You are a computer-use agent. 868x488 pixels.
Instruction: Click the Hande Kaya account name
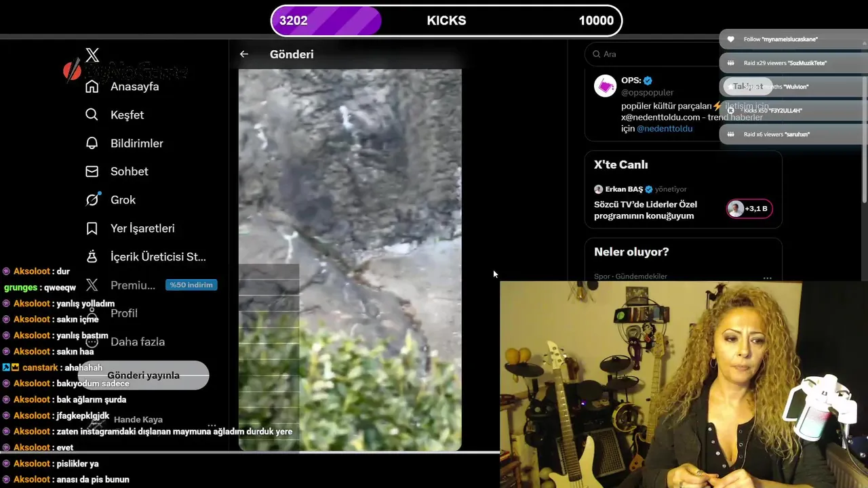coord(138,420)
